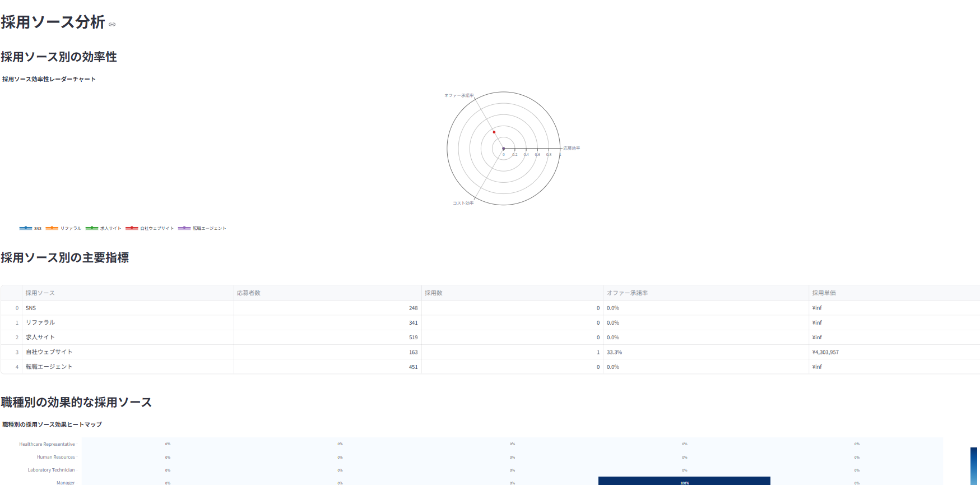The width and height of the screenshot is (980, 485).
Task: Click row index 3 in the table
Action: pyautogui.click(x=12, y=352)
